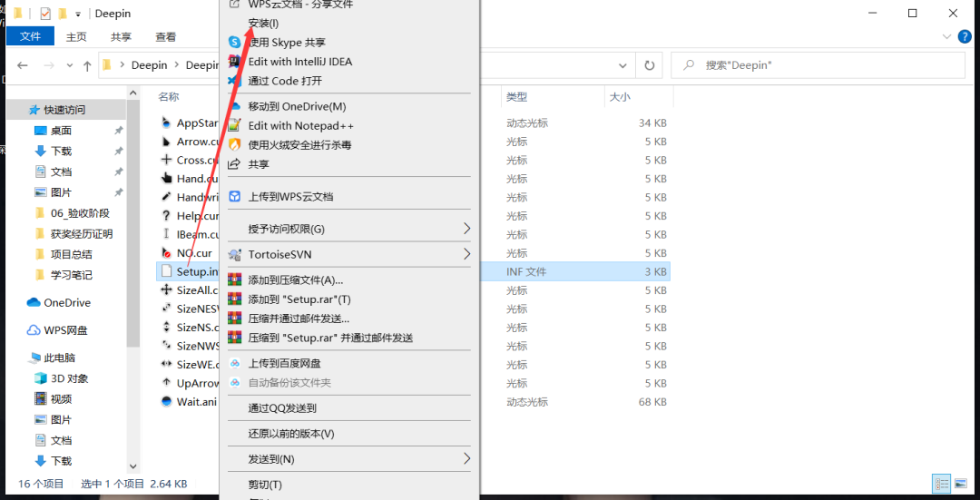This screenshot has width=980, height=500.
Task: Switch to the 共享 ribbon tab
Action: [122, 37]
